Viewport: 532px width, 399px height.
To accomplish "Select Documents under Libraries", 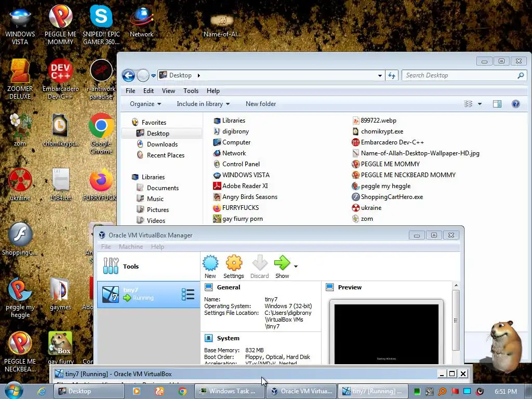I will tap(163, 188).
